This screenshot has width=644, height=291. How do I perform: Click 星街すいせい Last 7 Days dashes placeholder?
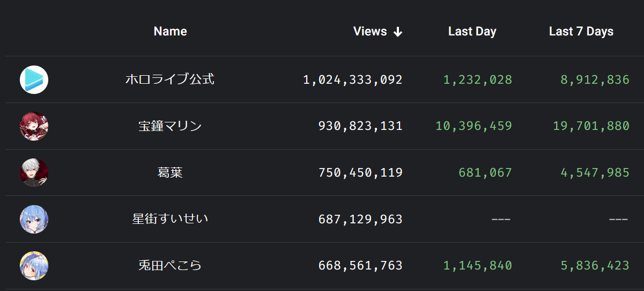[x=618, y=219]
